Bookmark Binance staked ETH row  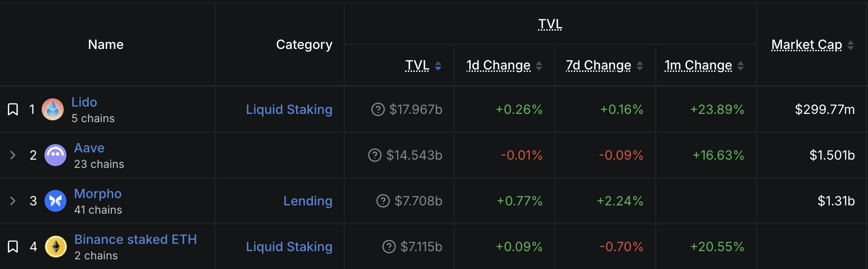coord(13,247)
